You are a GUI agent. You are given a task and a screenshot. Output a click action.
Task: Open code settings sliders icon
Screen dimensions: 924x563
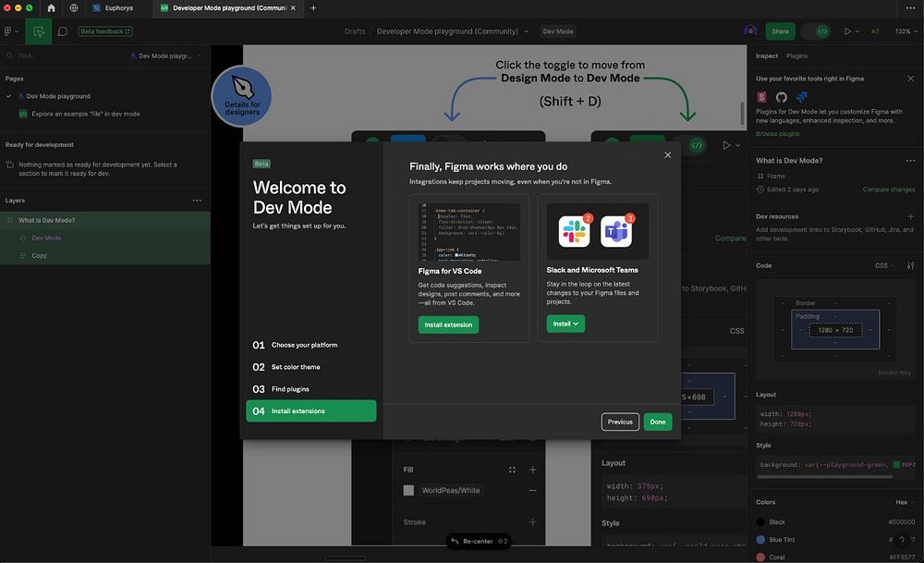tap(910, 265)
